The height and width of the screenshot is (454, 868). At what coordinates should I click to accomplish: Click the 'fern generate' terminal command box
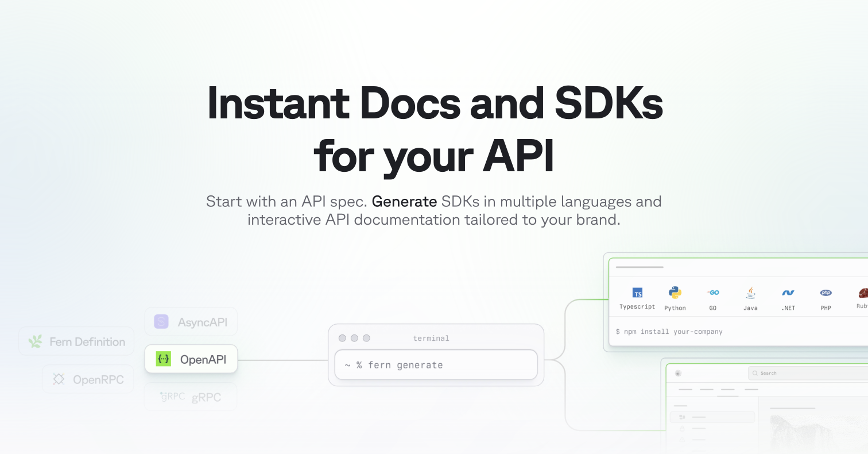(436, 365)
